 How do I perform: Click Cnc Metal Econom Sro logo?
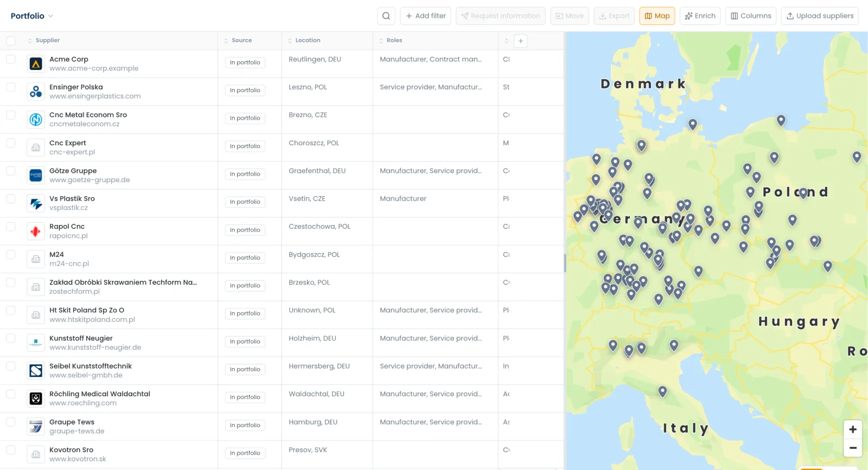point(36,119)
